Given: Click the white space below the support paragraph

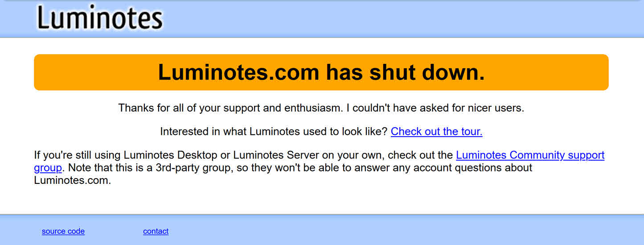Looking at the screenshot, I should pyautogui.click(x=321, y=201).
